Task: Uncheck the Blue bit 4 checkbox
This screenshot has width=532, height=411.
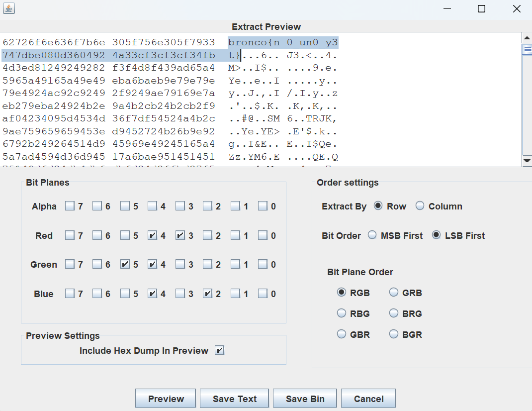Action: click(152, 293)
